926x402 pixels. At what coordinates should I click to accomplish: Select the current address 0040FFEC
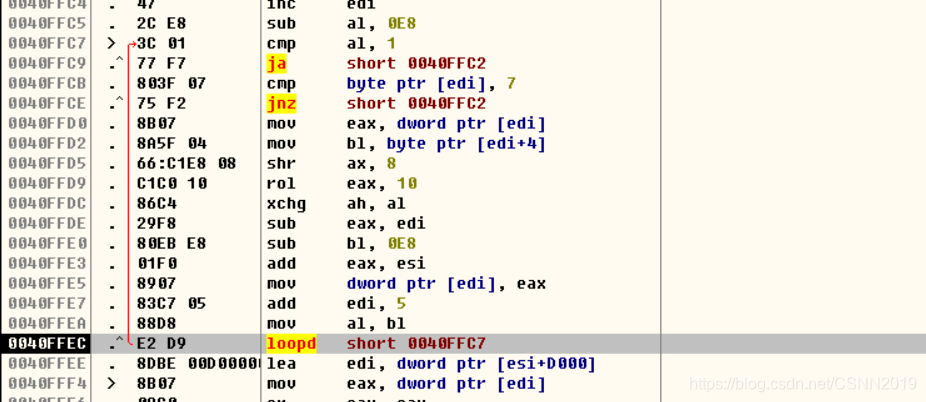(x=45, y=344)
